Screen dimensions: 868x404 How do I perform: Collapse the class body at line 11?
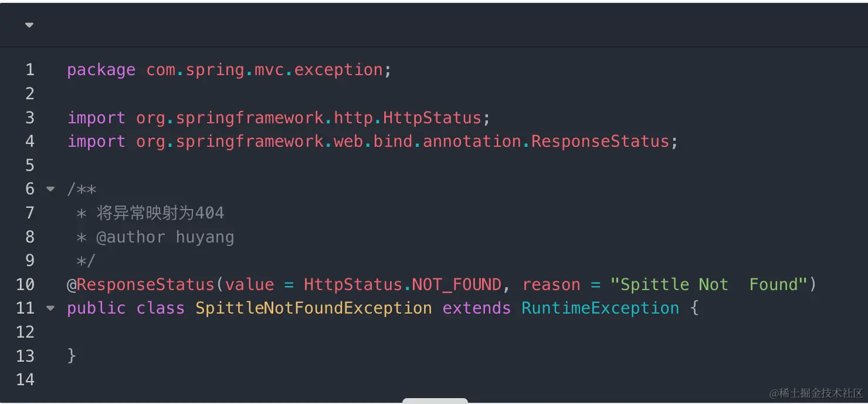click(50, 308)
